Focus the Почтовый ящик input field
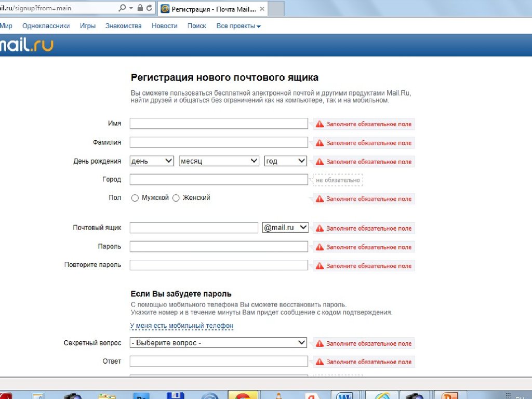 pos(194,228)
